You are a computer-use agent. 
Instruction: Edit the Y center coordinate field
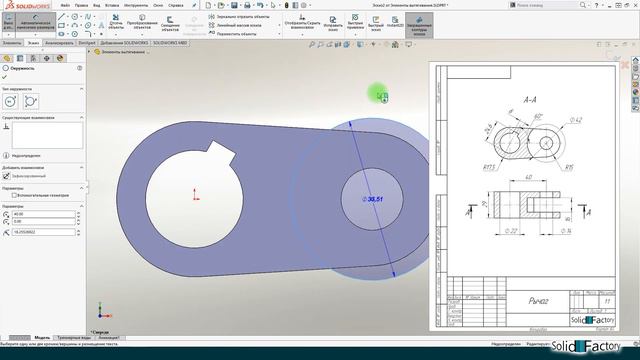tap(44, 222)
